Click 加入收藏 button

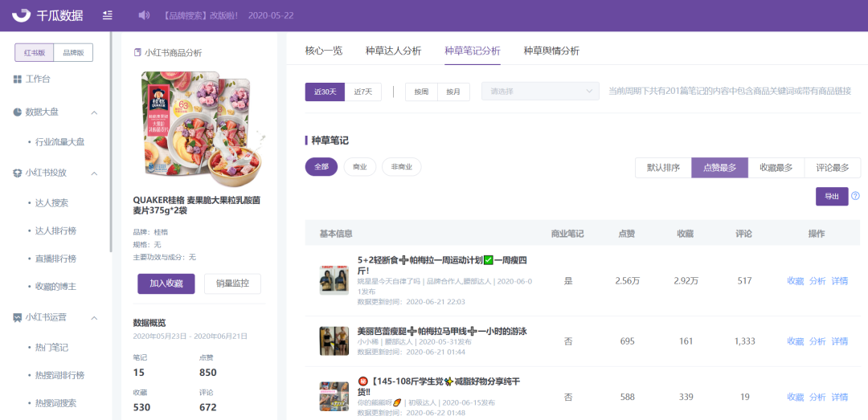tap(166, 283)
